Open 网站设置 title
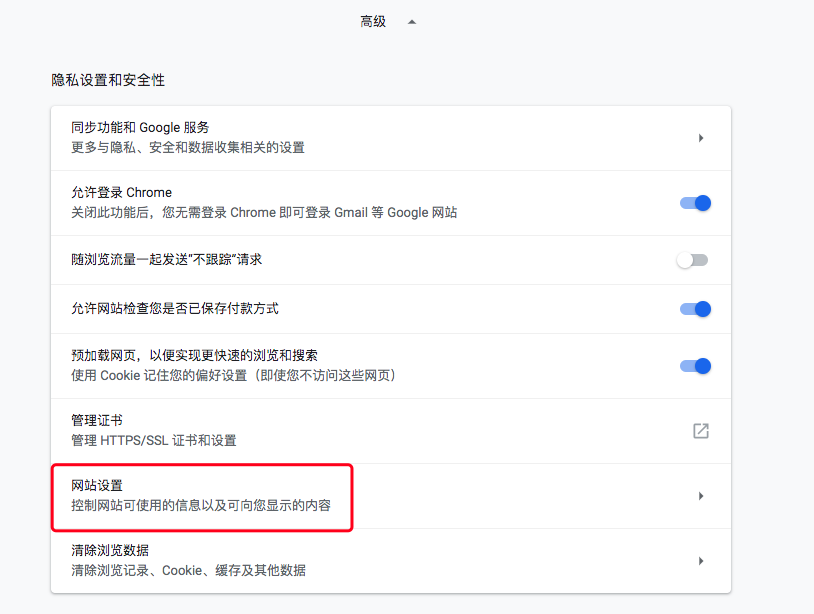The width and height of the screenshot is (814, 614). tap(97, 486)
